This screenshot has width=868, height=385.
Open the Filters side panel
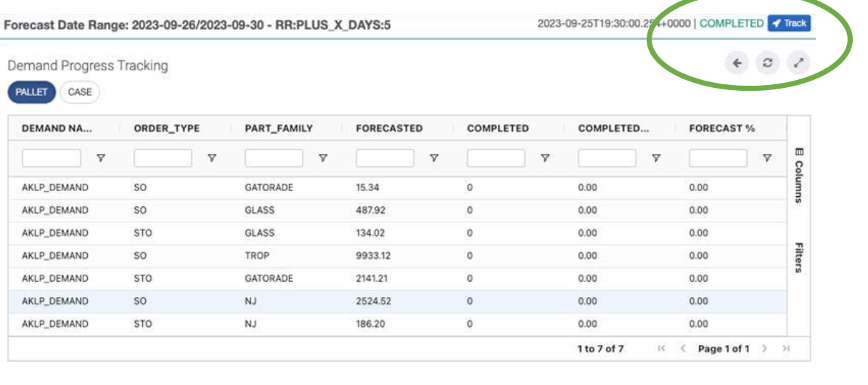[x=798, y=257]
